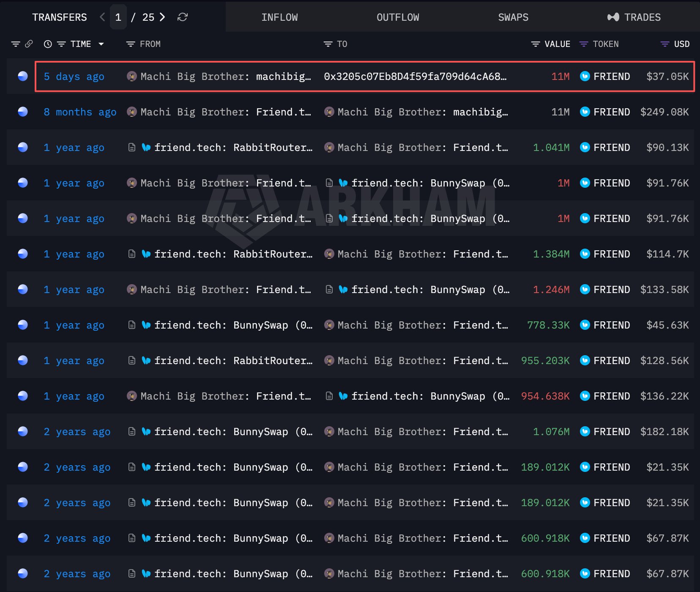Click friend.tech logo in $45.63K row FROM
Viewport: 700px width, 592px height.
[146, 325]
